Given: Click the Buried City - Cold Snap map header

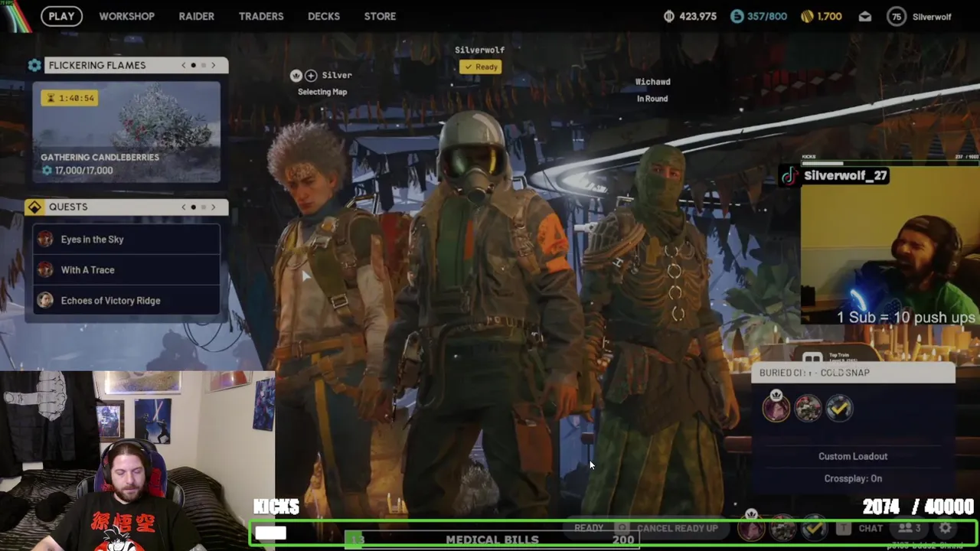Looking at the screenshot, I should 854,373.
